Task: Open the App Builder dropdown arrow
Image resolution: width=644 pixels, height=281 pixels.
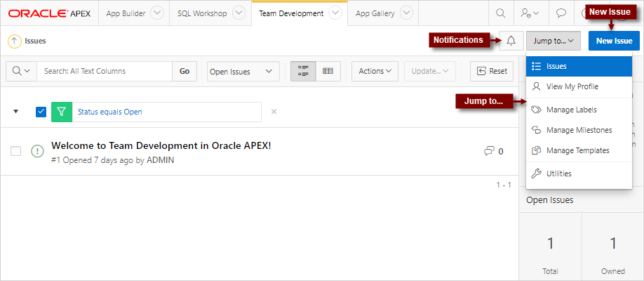Action: click(x=157, y=13)
